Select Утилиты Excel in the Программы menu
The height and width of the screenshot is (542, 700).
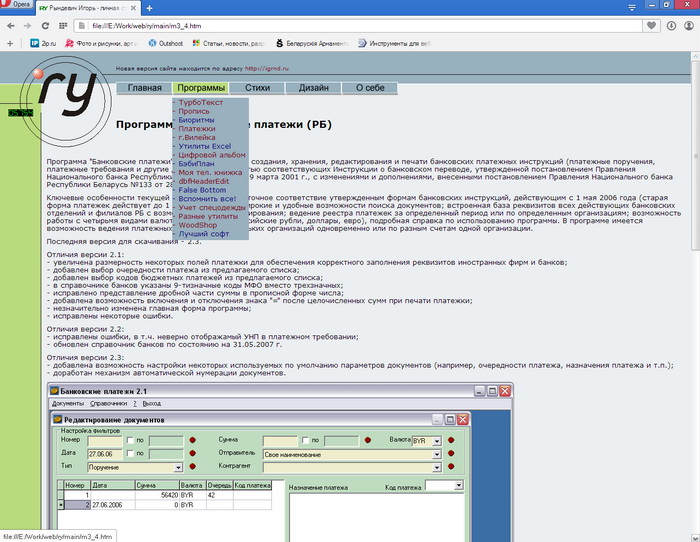[204, 146]
